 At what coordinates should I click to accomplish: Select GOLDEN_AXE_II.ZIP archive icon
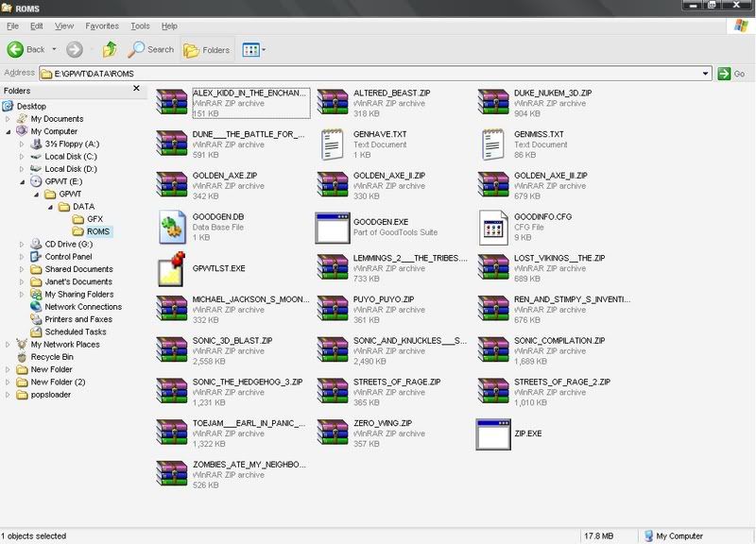point(333,184)
